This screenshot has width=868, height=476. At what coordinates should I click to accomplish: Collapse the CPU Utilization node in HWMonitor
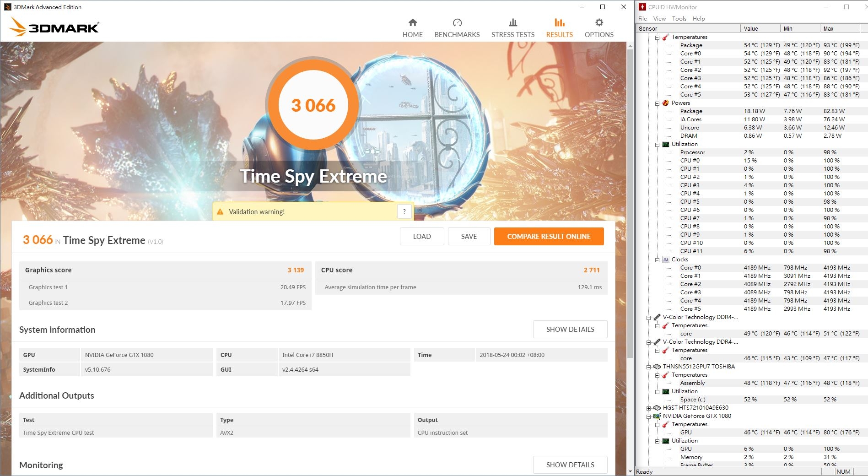click(658, 144)
